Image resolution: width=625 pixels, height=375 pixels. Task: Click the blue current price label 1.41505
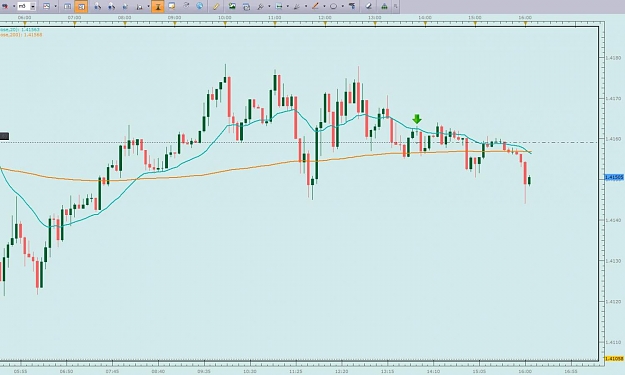click(x=614, y=177)
